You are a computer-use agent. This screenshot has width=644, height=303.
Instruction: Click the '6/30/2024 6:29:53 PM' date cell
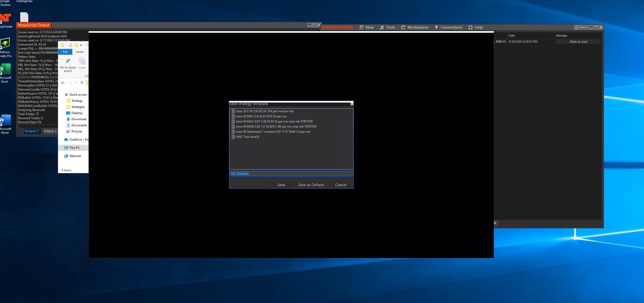(523, 42)
